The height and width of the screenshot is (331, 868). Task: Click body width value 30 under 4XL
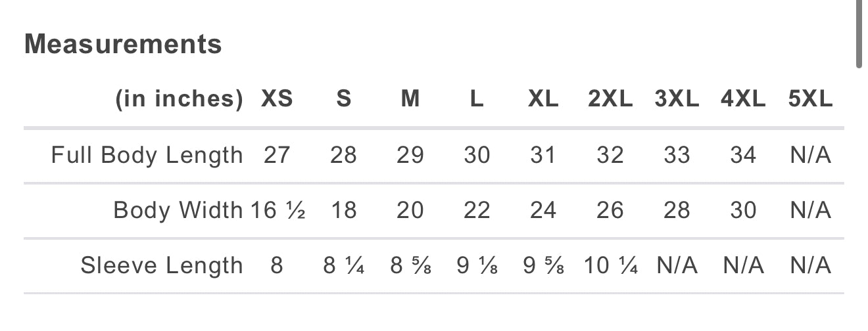click(743, 210)
